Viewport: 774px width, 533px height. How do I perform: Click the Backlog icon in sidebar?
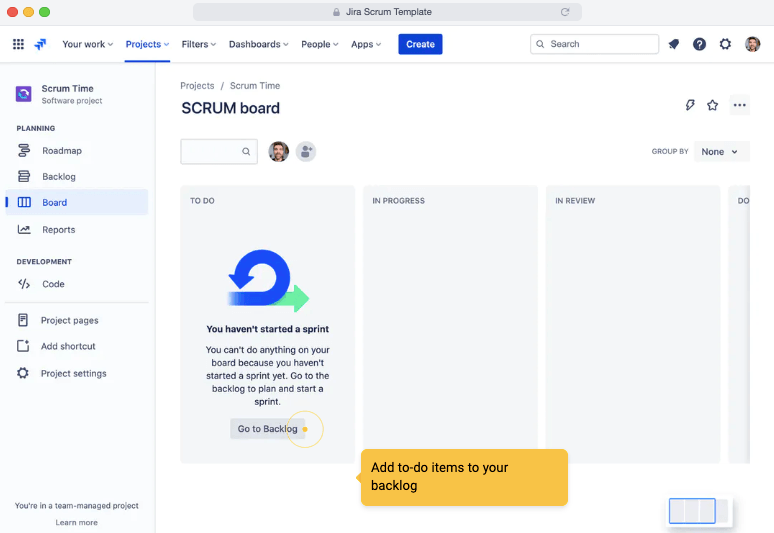tap(24, 176)
